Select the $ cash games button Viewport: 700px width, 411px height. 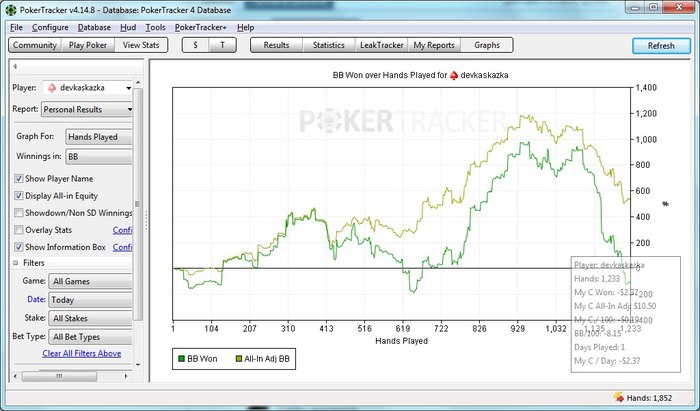[196, 45]
